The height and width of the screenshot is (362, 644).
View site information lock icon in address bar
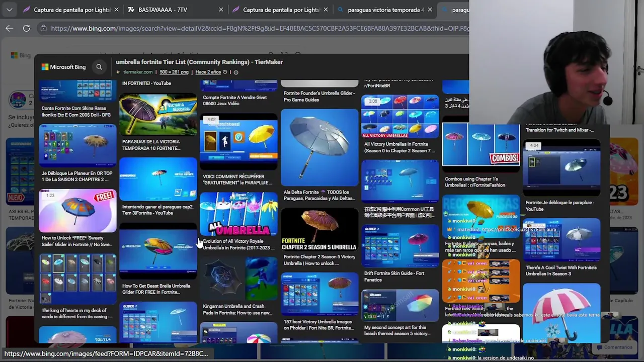(x=44, y=28)
